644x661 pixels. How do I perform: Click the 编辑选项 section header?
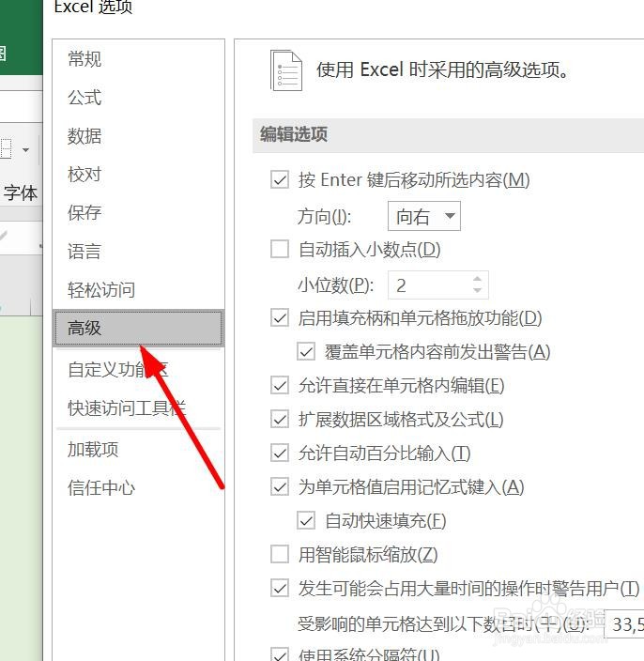[448, 135]
